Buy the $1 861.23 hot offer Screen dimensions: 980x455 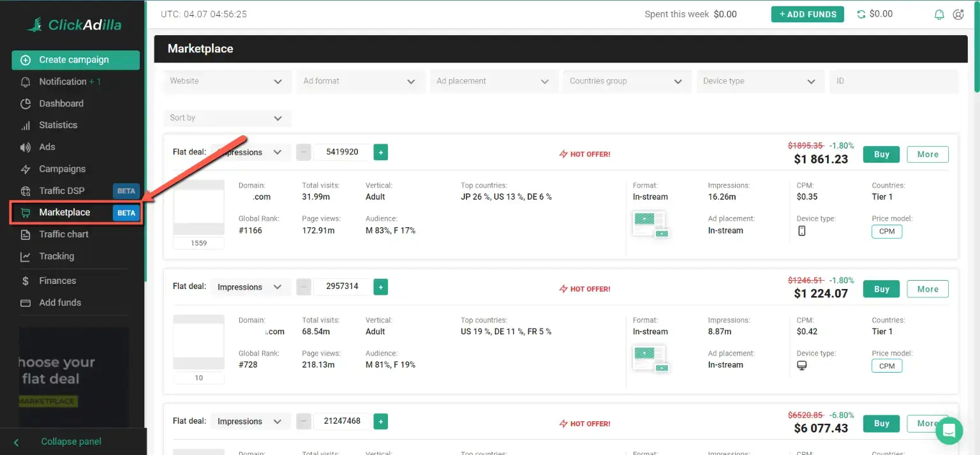[x=881, y=154]
